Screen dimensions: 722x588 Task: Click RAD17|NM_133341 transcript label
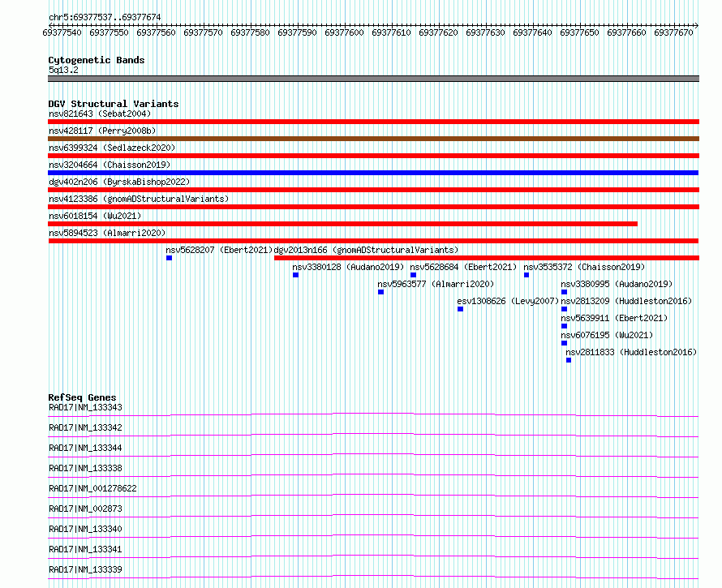pyautogui.click(x=86, y=549)
